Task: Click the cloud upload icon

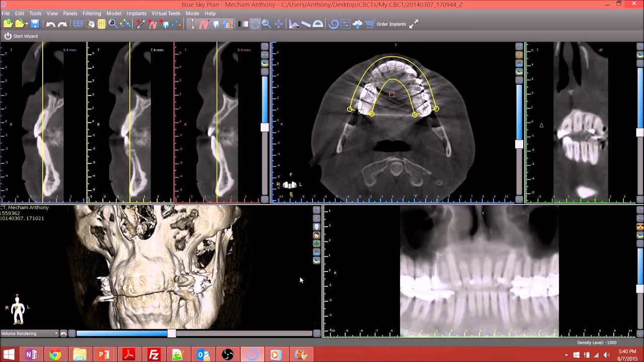Action: pyautogui.click(x=357, y=24)
